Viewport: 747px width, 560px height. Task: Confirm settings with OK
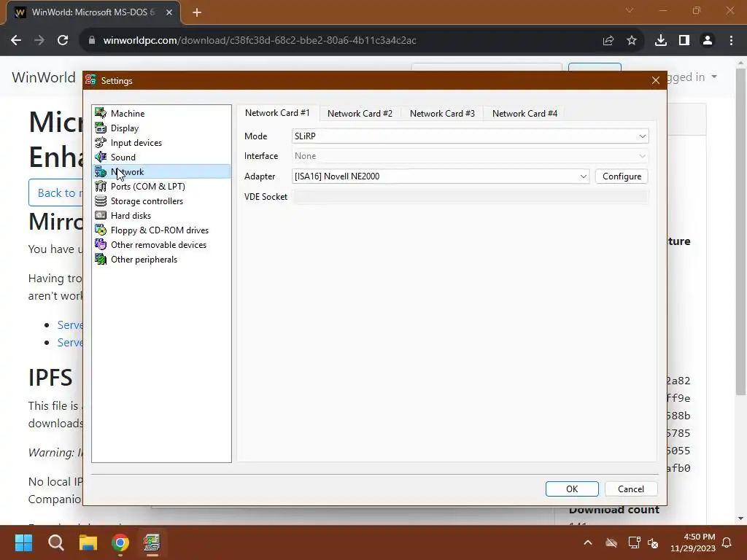point(572,489)
